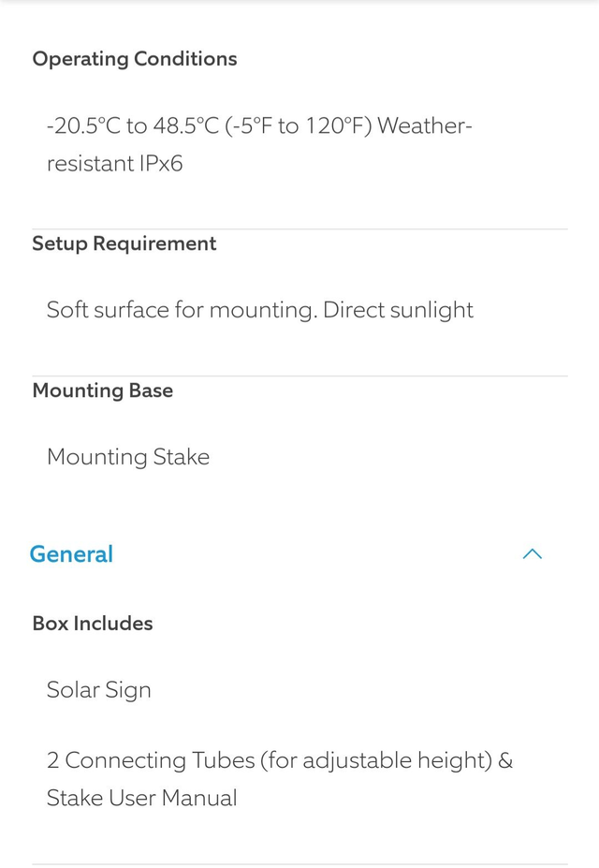Select the Operating Conditions heading
The height and width of the screenshot is (868, 599).
coord(135,59)
